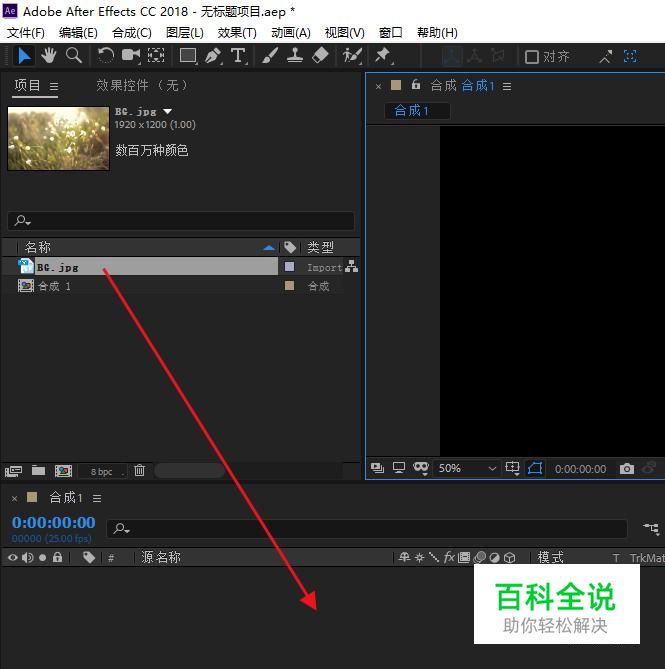Toggle mask and shape path visibility
Image resolution: width=665 pixels, height=669 pixels.
pyautogui.click(x=421, y=468)
